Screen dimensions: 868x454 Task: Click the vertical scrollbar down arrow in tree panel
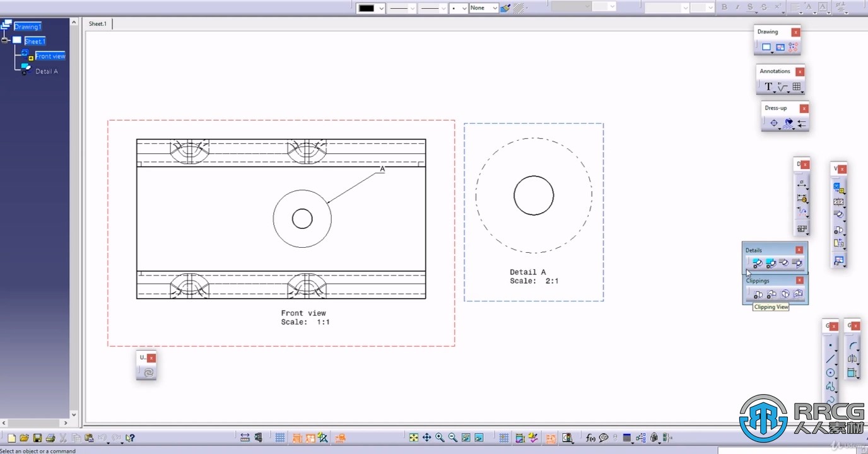point(74,415)
